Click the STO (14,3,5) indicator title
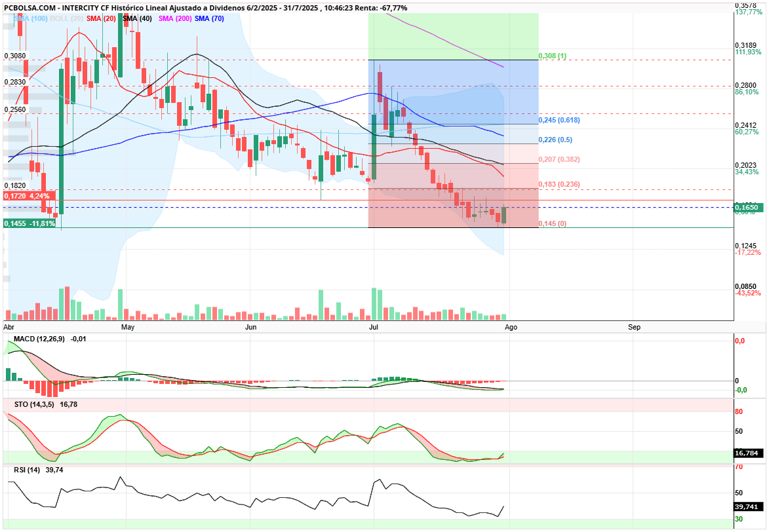 click(x=34, y=404)
